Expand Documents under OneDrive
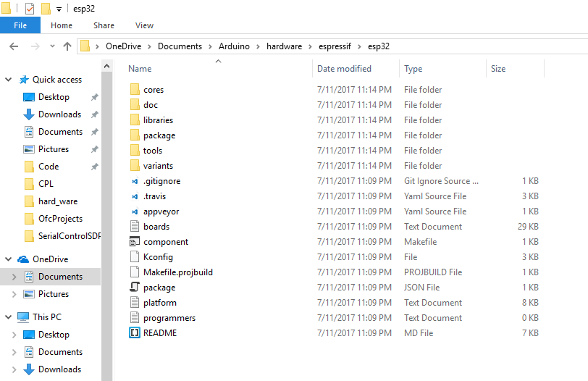588x381 pixels. [x=14, y=277]
